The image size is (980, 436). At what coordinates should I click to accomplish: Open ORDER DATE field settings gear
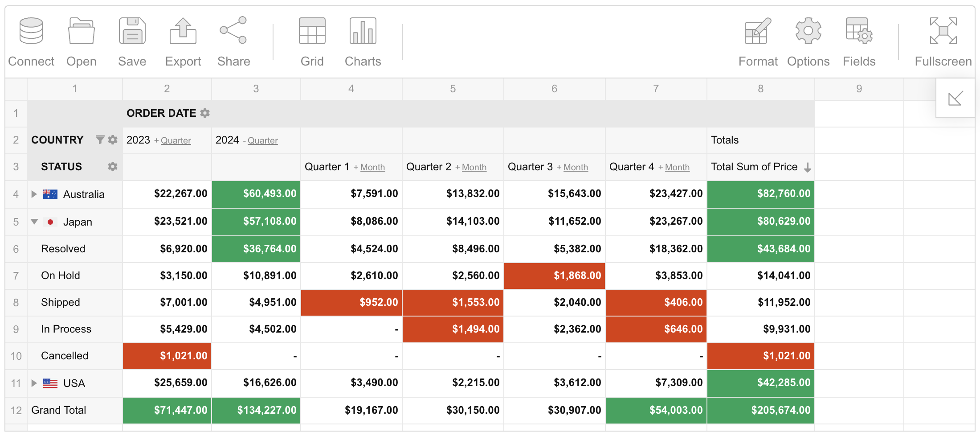pyautogui.click(x=205, y=113)
